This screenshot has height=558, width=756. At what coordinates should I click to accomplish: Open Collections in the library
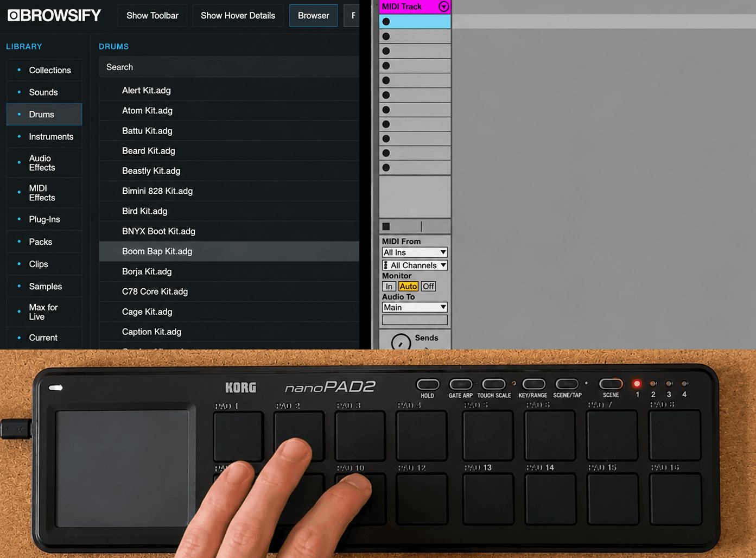coord(45,70)
